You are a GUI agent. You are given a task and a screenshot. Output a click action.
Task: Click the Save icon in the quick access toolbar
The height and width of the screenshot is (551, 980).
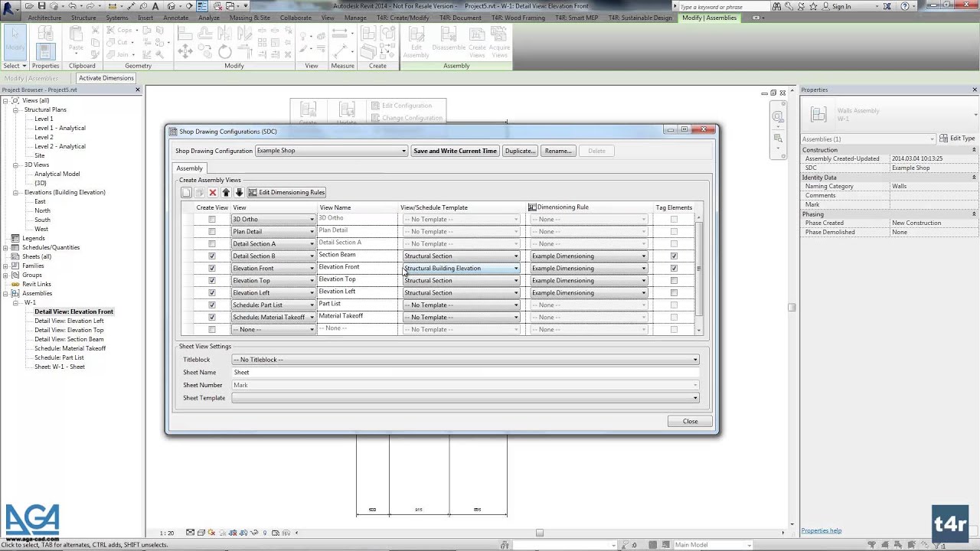tap(44, 6)
